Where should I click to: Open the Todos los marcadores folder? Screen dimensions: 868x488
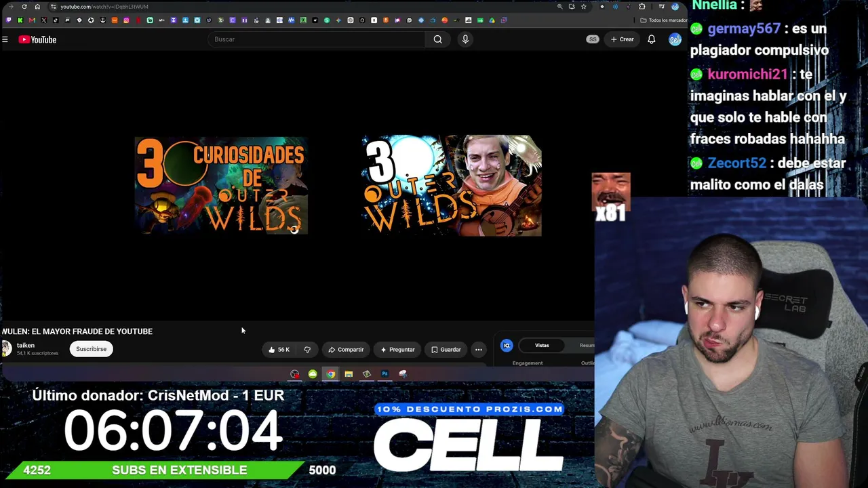(665, 20)
